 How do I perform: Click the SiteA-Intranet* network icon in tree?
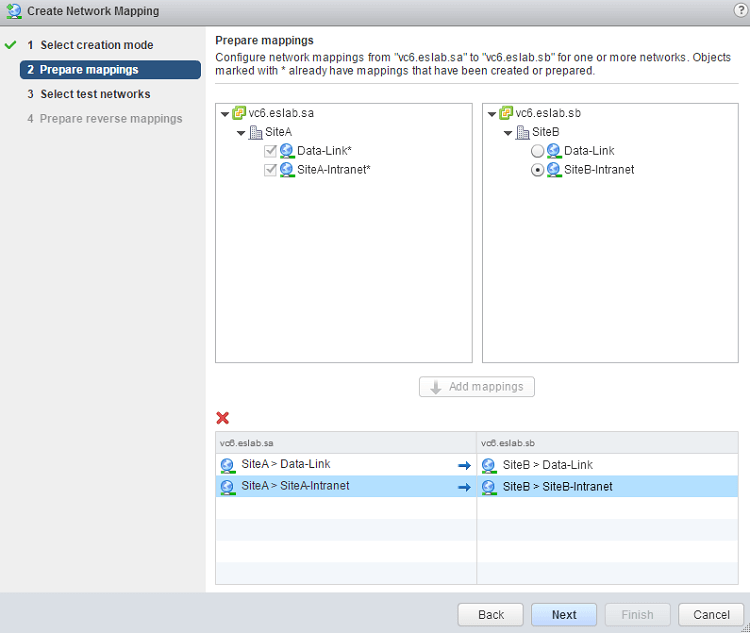(287, 170)
